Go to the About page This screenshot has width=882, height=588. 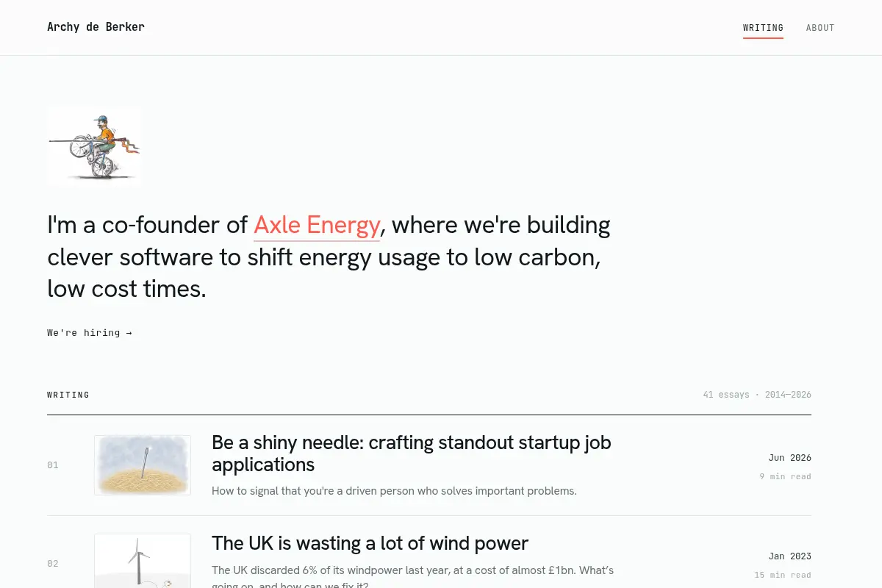tap(820, 28)
